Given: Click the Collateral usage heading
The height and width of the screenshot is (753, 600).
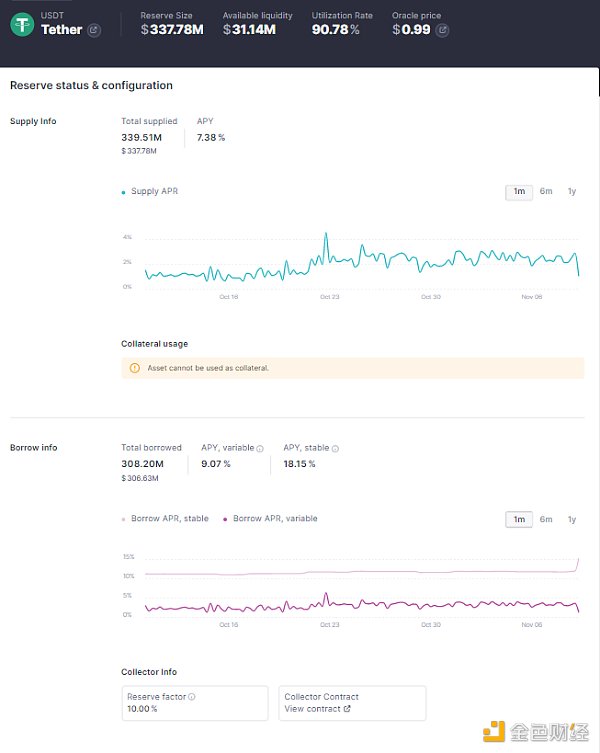Looking at the screenshot, I should point(154,344).
